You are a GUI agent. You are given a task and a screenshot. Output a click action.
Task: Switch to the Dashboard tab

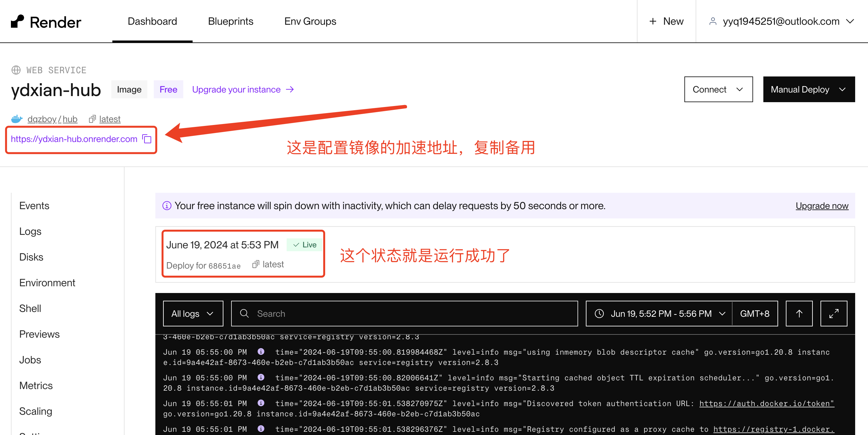152,21
